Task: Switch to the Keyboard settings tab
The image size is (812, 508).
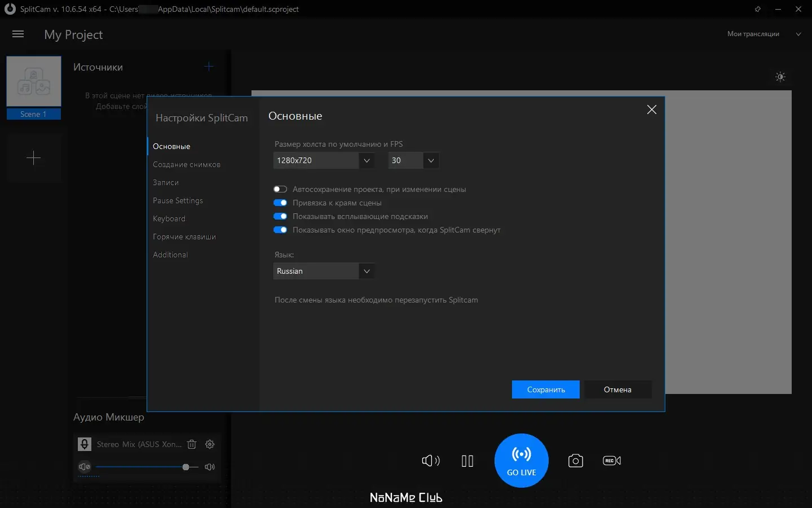Action: 169,218
